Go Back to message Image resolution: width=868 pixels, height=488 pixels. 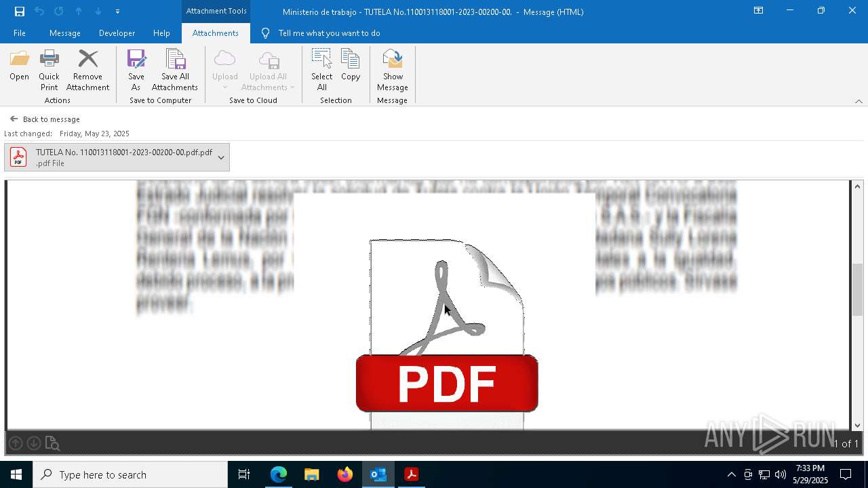point(45,119)
